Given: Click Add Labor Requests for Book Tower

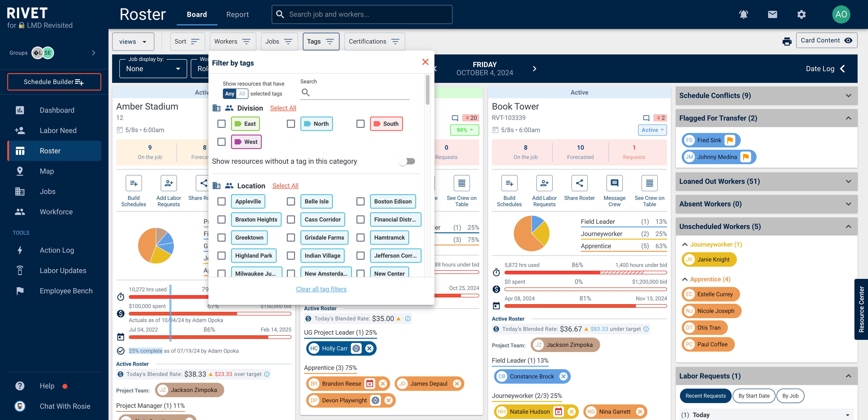Looking at the screenshot, I should pos(544,183).
